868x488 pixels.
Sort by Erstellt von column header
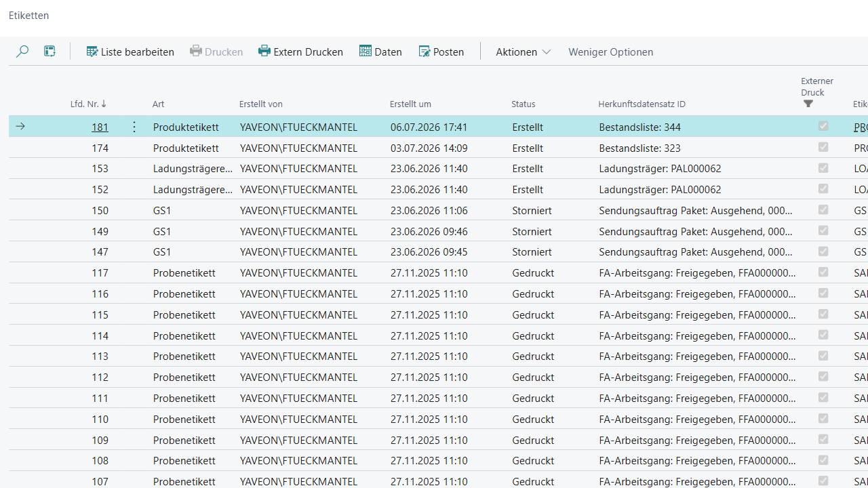click(261, 104)
